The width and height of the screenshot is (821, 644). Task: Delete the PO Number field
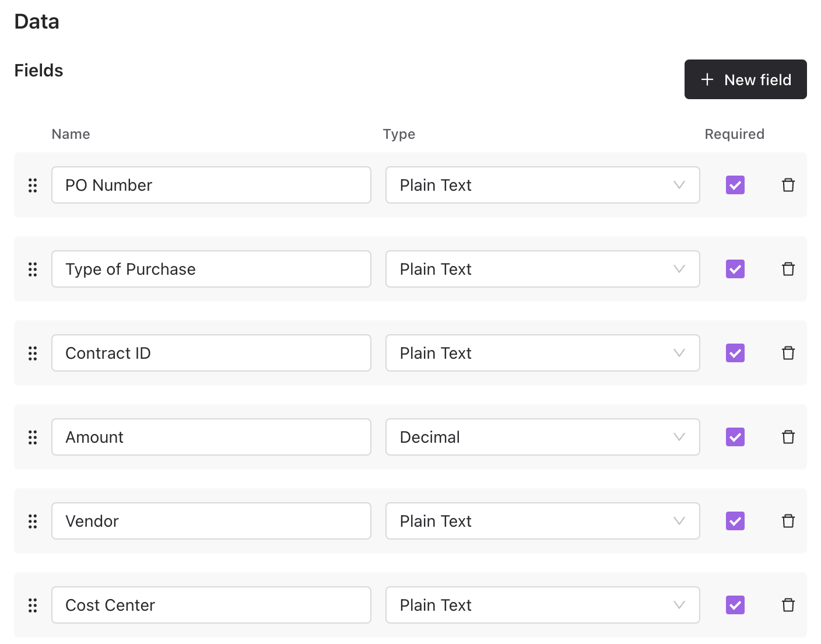pos(788,185)
